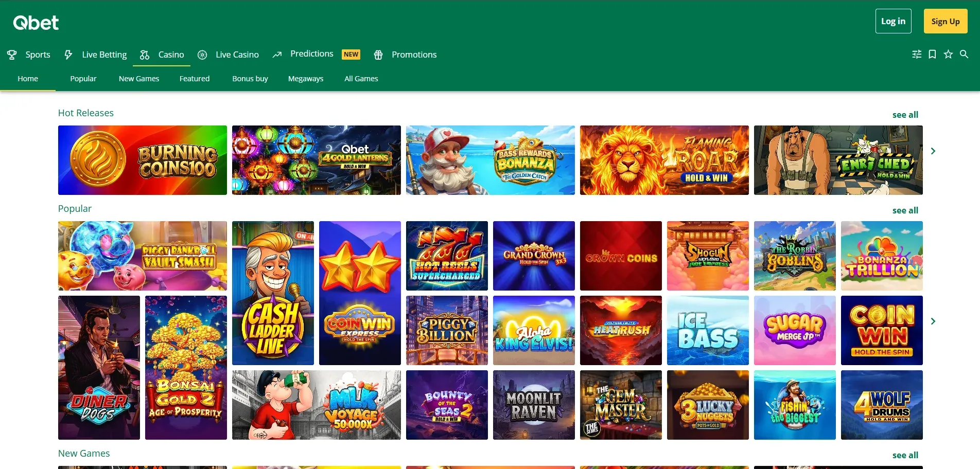
Task: Click the NEW badge beside Predictions
Action: point(351,55)
